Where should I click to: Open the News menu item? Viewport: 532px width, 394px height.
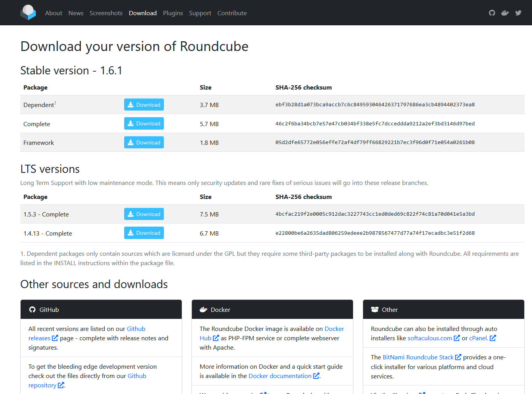pos(76,13)
